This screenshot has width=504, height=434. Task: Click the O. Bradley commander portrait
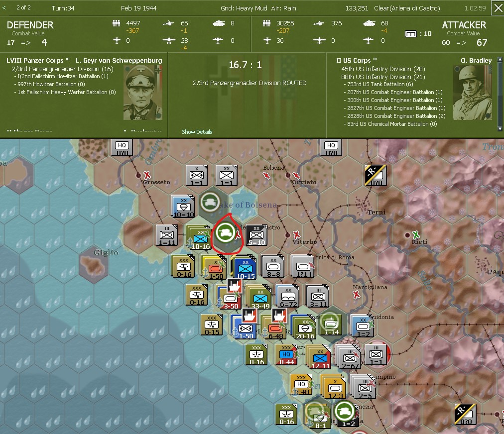[473, 93]
